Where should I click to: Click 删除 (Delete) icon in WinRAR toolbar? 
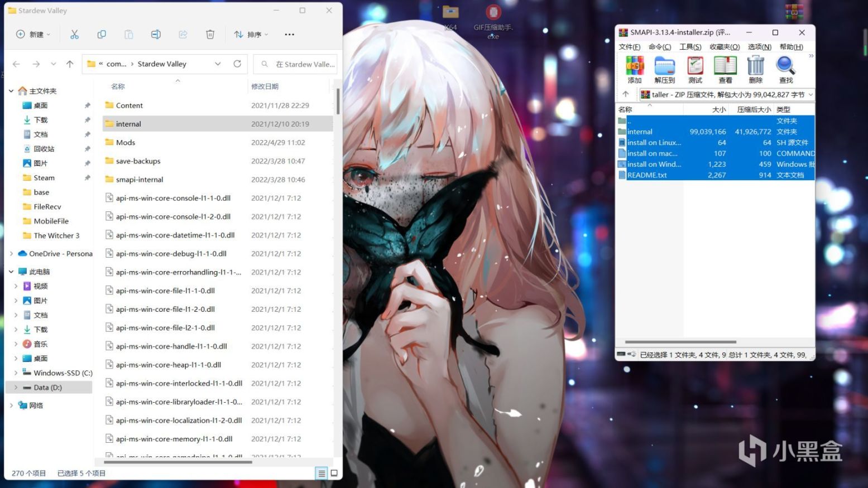tap(756, 70)
